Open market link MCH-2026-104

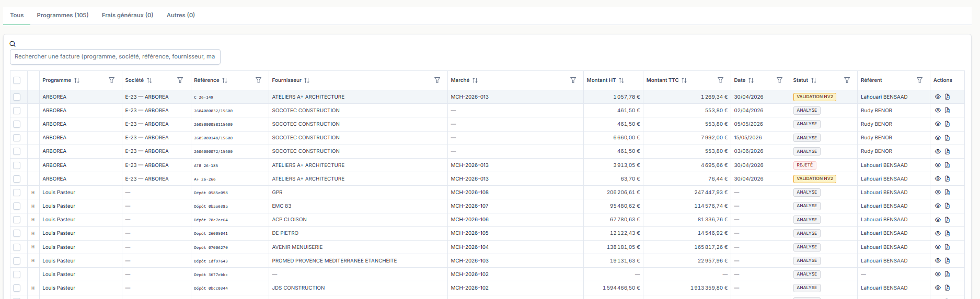[470, 247]
